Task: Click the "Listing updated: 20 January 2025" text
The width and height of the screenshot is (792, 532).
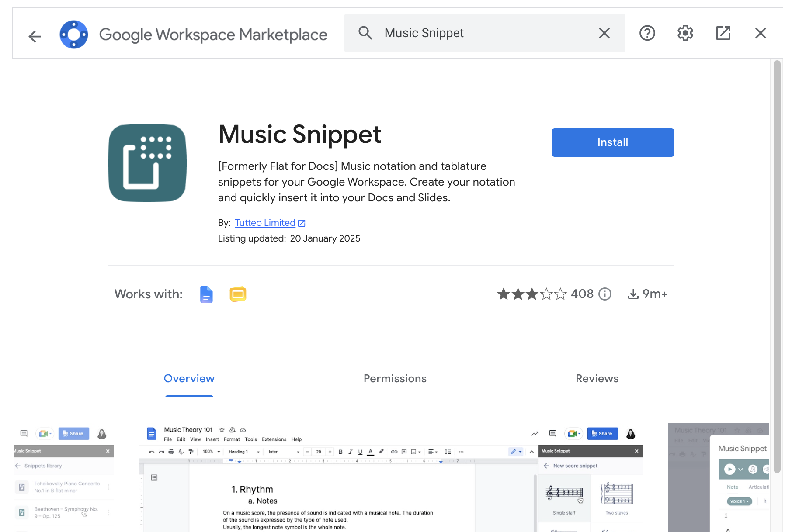Action: point(289,238)
